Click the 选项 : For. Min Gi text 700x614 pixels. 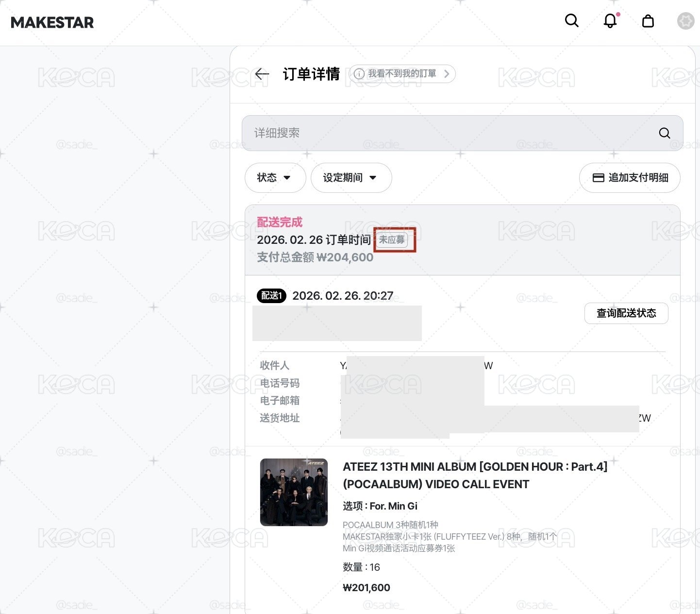tap(380, 506)
